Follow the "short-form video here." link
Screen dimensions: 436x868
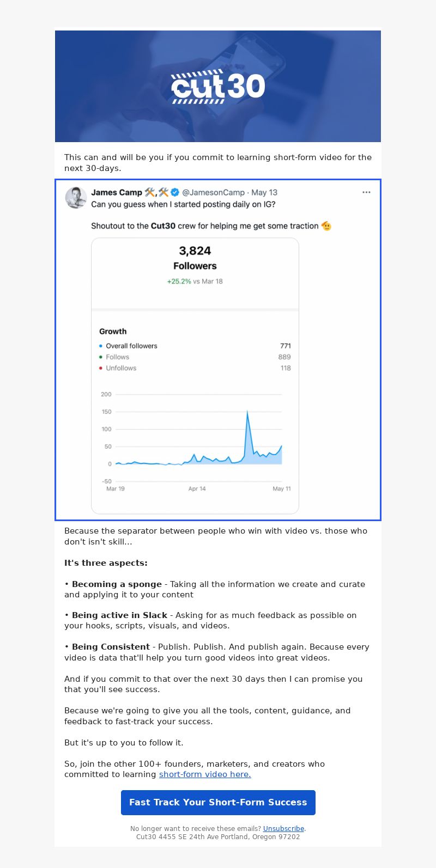click(x=205, y=774)
